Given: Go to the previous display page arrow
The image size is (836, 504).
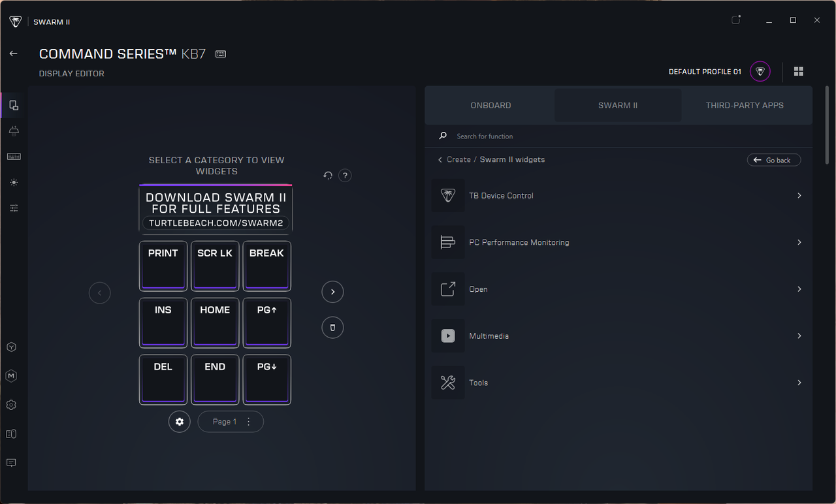Looking at the screenshot, I should point(100,292).
